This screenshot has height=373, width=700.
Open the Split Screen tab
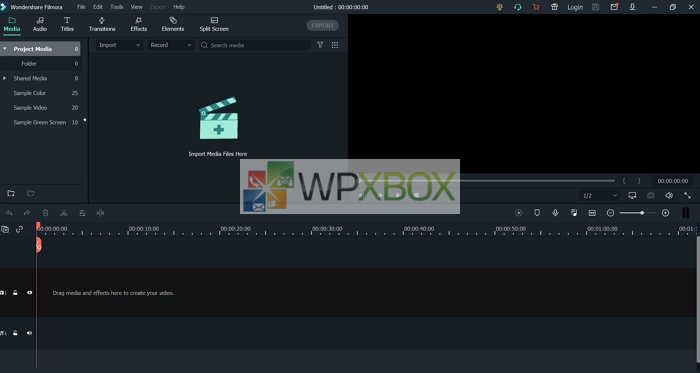pyautogui.click(x=214, y=25)
